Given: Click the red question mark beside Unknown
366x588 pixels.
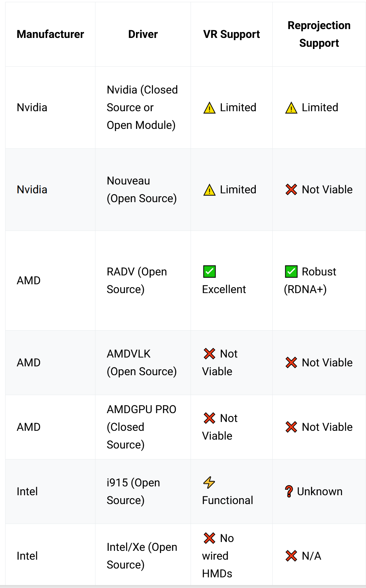Looking at the screenshot, I should click(289, 492).
